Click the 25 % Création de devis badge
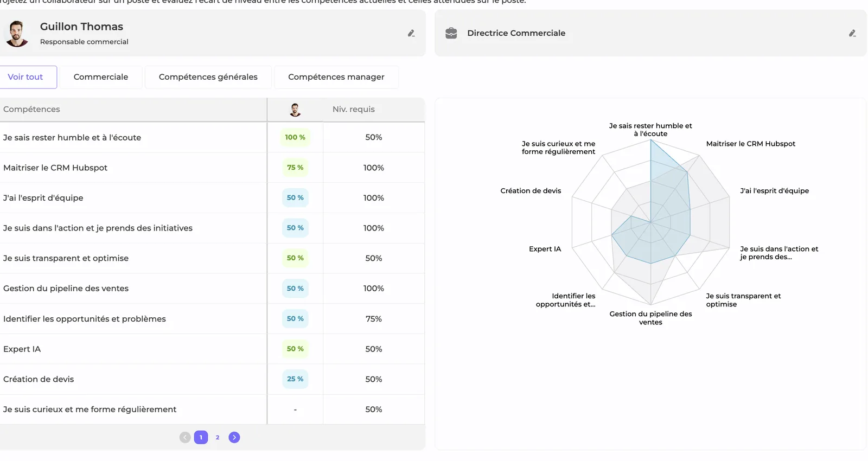 tap(295, 379)
